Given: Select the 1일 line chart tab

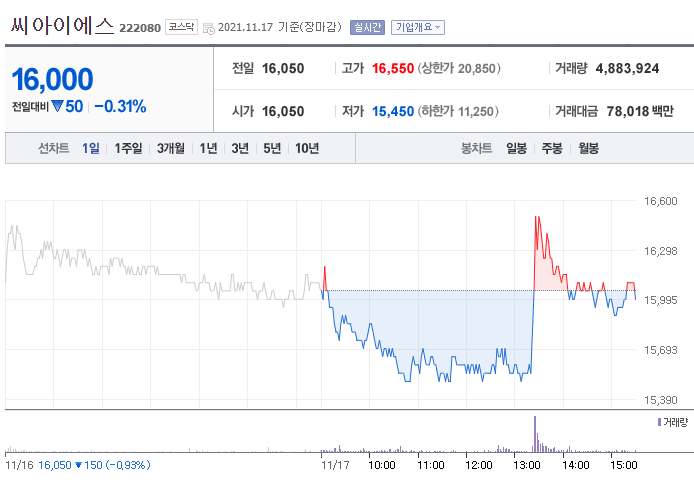Looking at the screenshot, I should [x=91, y=148].
